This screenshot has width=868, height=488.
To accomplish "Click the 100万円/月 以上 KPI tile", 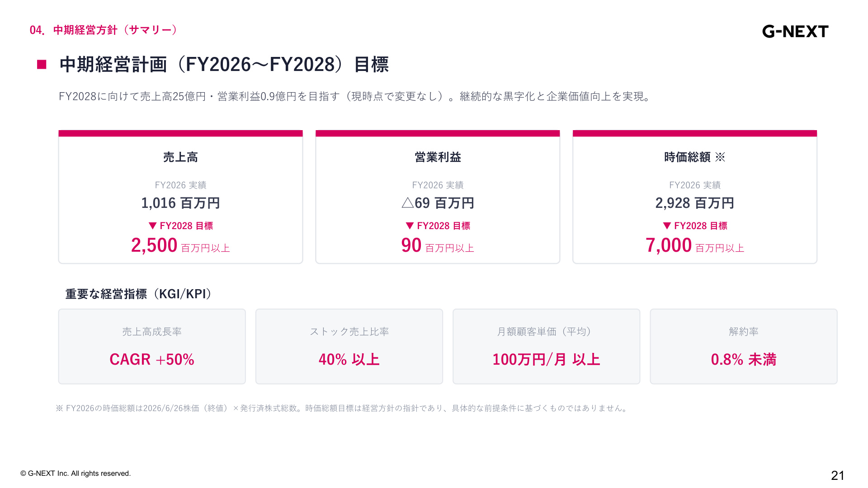I will [x=546, y=347].
